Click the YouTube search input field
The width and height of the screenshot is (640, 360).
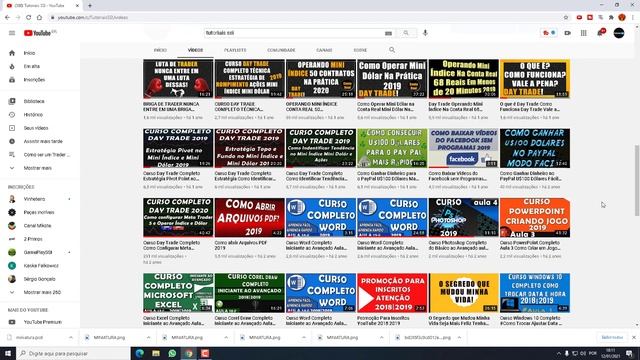(294, 33)
